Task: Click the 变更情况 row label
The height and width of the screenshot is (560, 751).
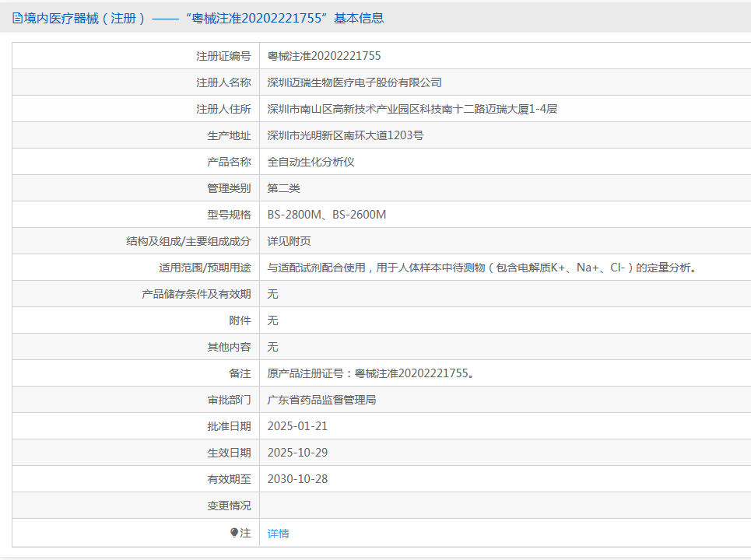Action: 229,506
